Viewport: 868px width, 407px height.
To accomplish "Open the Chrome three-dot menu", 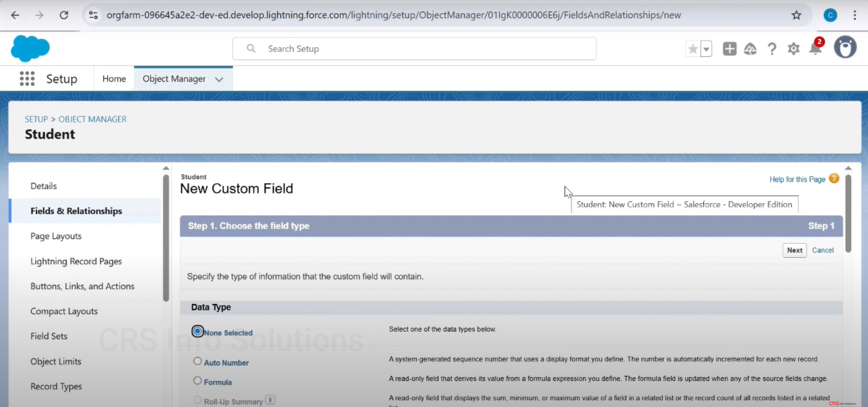I will [854, 15].
